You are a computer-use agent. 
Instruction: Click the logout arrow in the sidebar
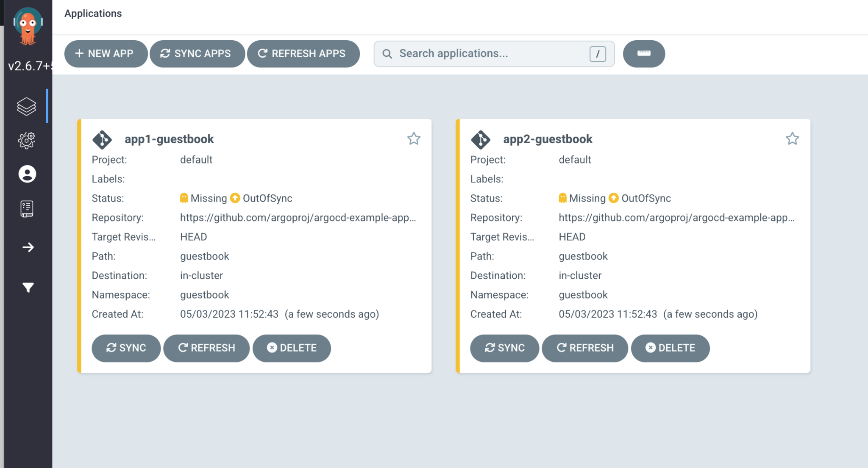27,247
